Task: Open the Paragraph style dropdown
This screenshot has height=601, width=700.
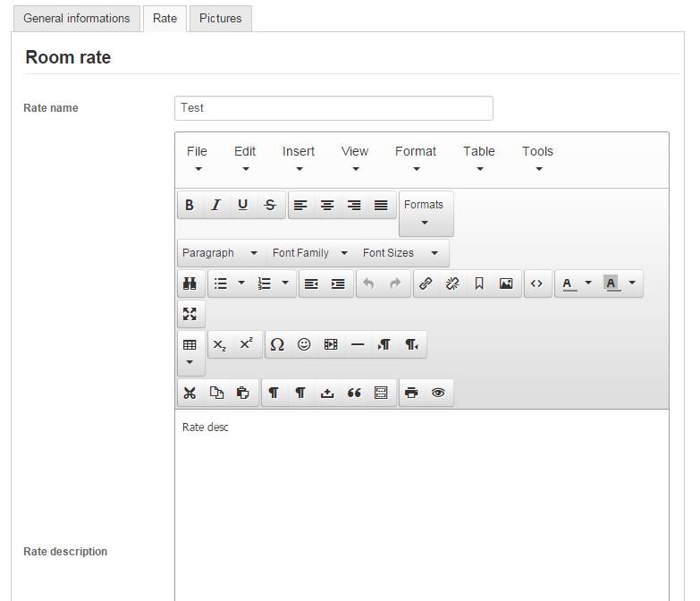Action: (x=222, y=253)
